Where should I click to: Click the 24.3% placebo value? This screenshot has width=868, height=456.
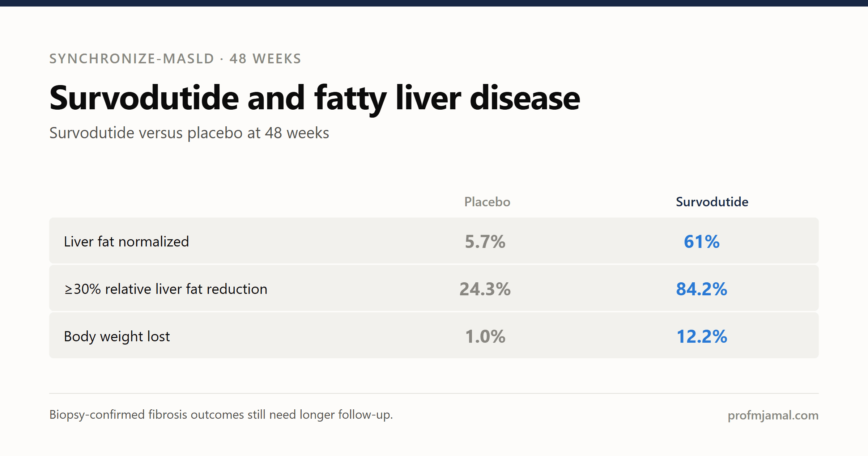[x=485, y=289]
